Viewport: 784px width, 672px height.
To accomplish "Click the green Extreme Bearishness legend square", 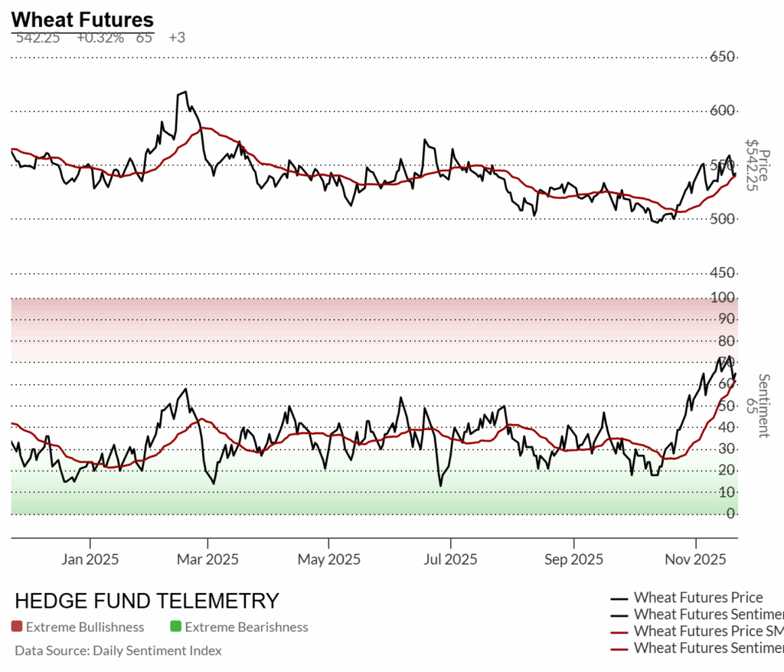I will (x=175, y=627).
